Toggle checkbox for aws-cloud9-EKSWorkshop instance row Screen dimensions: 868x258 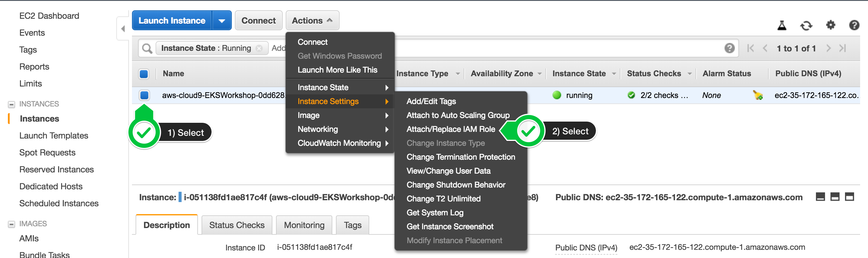[x=144, y=95]
